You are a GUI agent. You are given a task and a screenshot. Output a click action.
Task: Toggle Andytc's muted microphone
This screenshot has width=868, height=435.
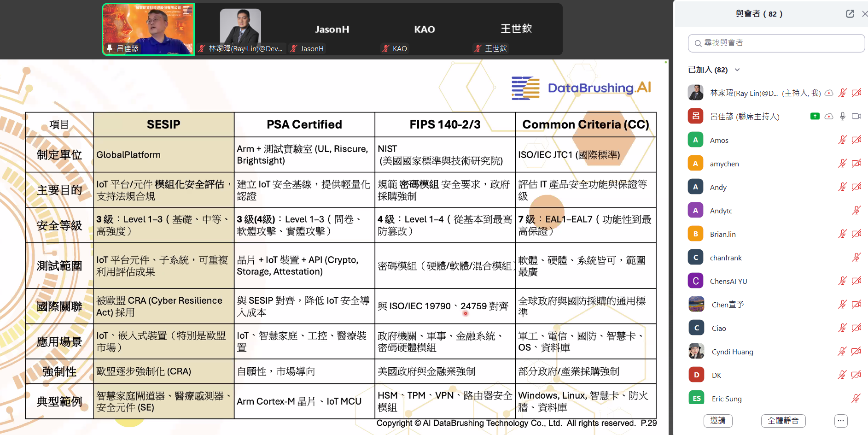pyautogui.click(x=856, y=210)
